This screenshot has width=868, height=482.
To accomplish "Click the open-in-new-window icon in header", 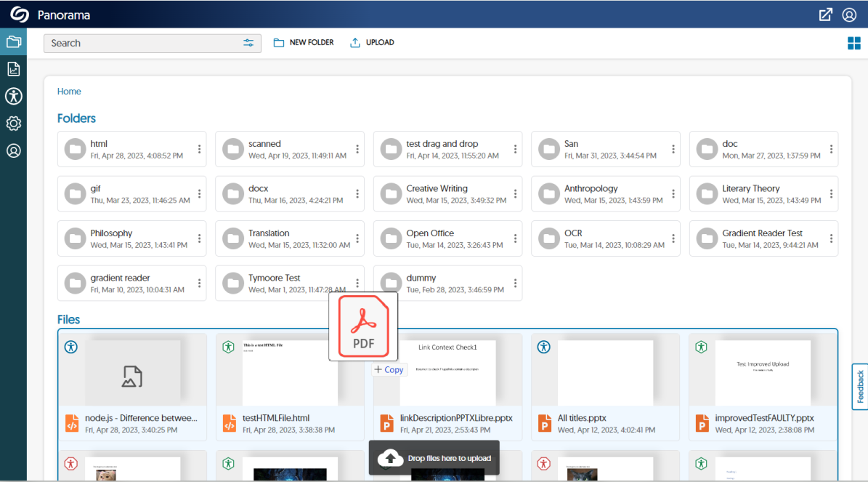I will (826, 15).
